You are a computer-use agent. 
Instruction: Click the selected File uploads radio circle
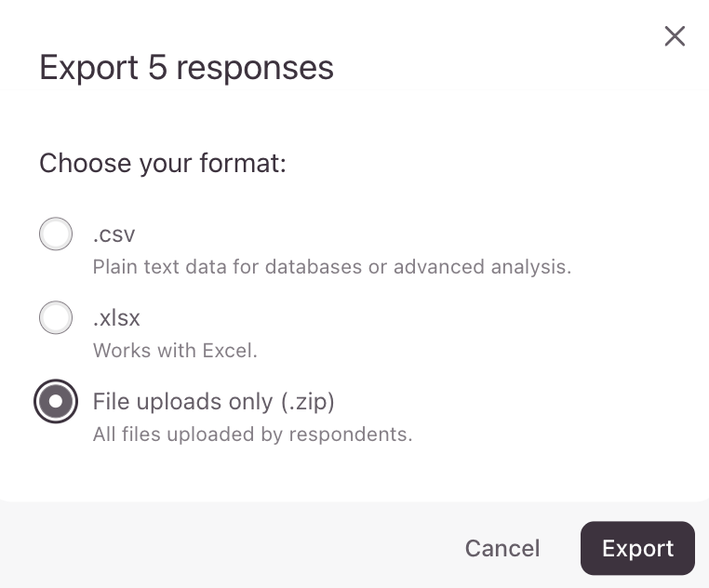[x=56, y=402]
